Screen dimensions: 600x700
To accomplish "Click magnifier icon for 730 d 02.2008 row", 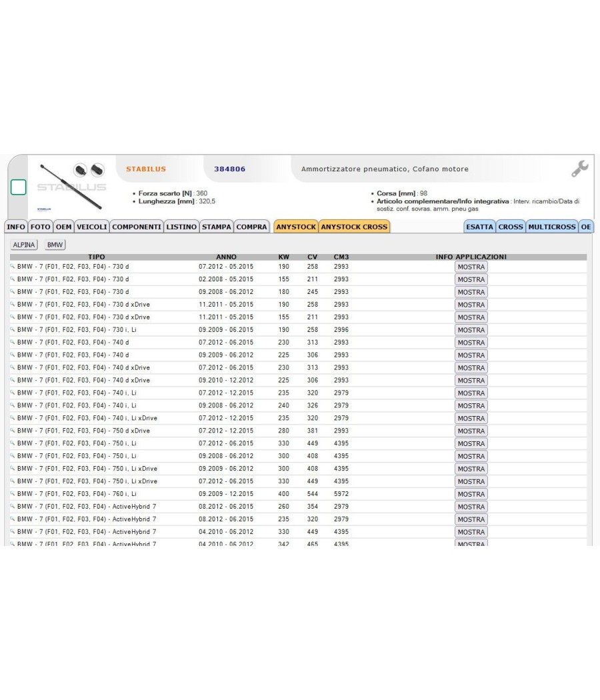I will (13, 279).
